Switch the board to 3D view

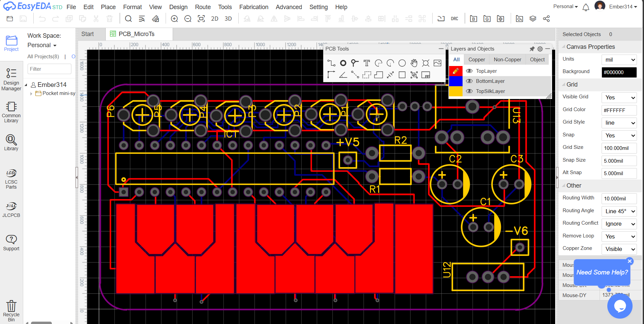coord(228,19)
